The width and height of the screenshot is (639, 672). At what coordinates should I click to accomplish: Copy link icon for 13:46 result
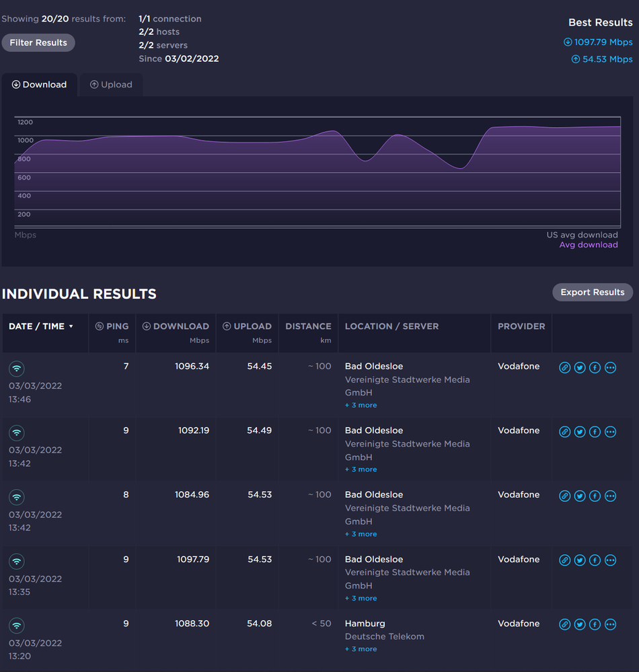click(x=565, y=367)
